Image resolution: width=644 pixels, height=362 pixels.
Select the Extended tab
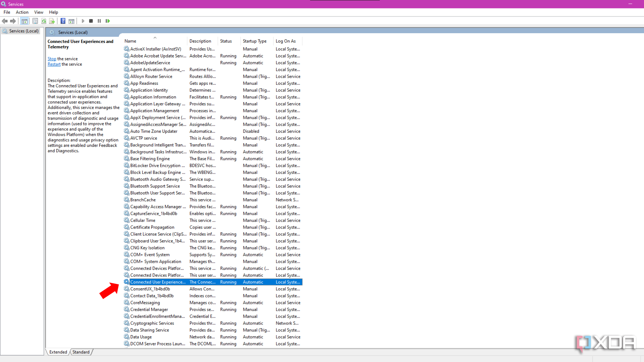(x=58, y=352)
